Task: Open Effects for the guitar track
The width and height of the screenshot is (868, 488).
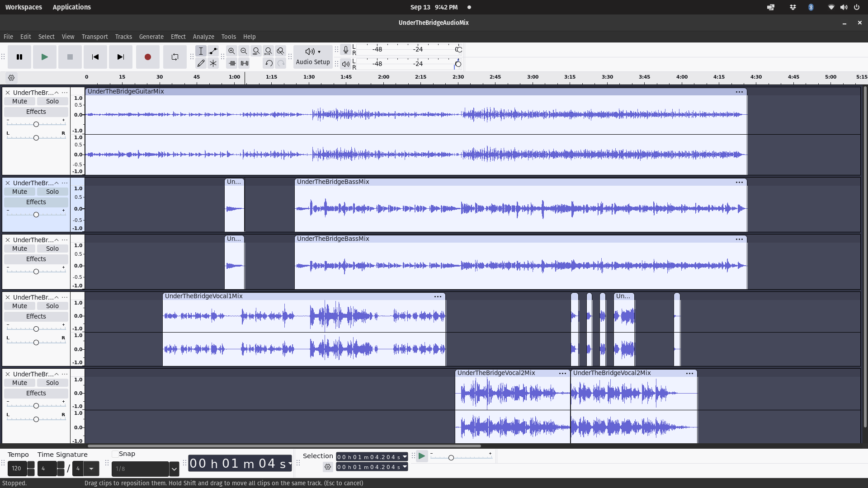Action: coord(36,112)
